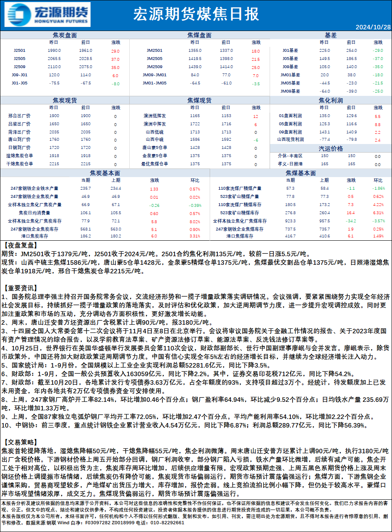Click the 焦煤盘面 section header
392x532 pixels.
tap(199, 35)
